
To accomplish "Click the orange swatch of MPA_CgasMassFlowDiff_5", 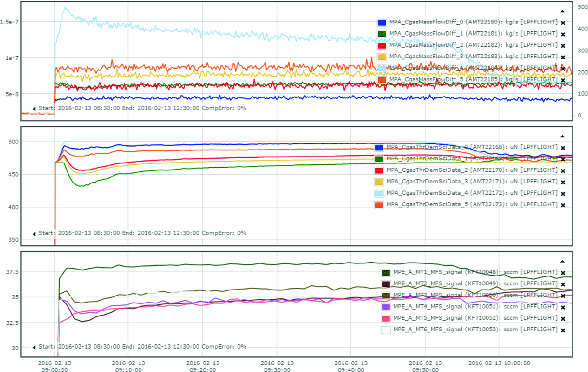I will (382, 80).
